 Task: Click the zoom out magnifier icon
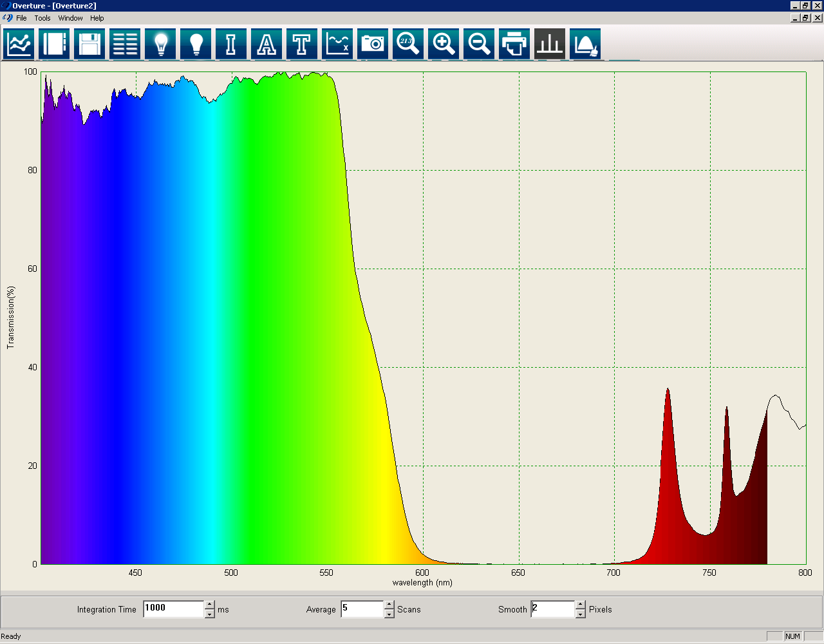pos(479,44)
